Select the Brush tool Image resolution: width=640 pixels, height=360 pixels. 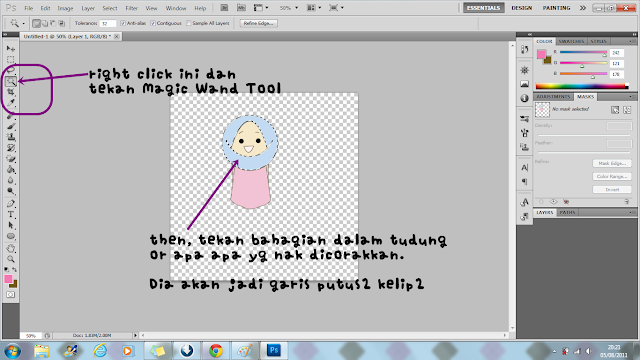11,126
